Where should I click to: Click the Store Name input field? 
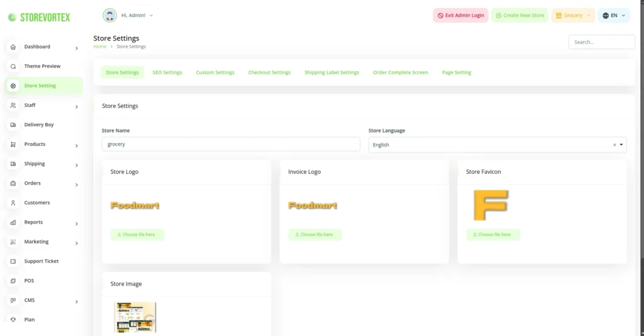(x=231, y=144)
